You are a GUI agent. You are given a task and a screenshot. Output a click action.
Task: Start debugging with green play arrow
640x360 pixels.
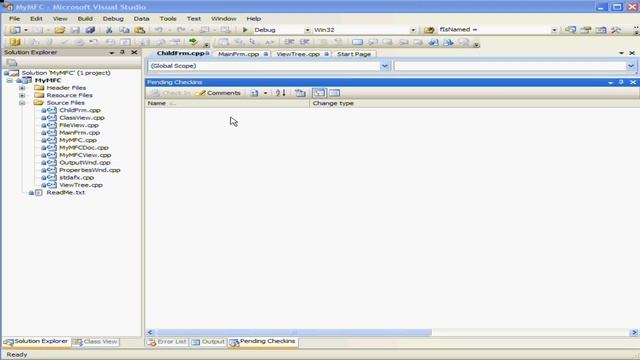click(245, 30)
